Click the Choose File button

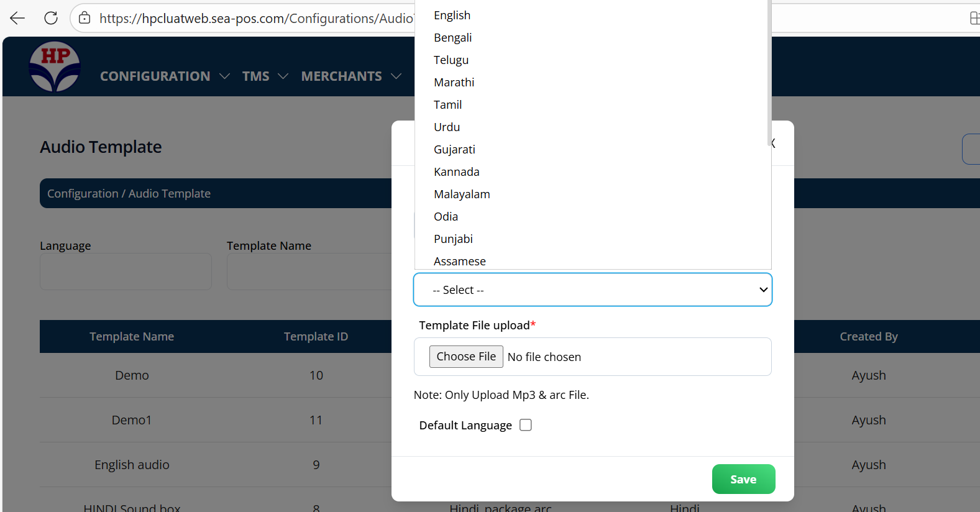[466, 357]
